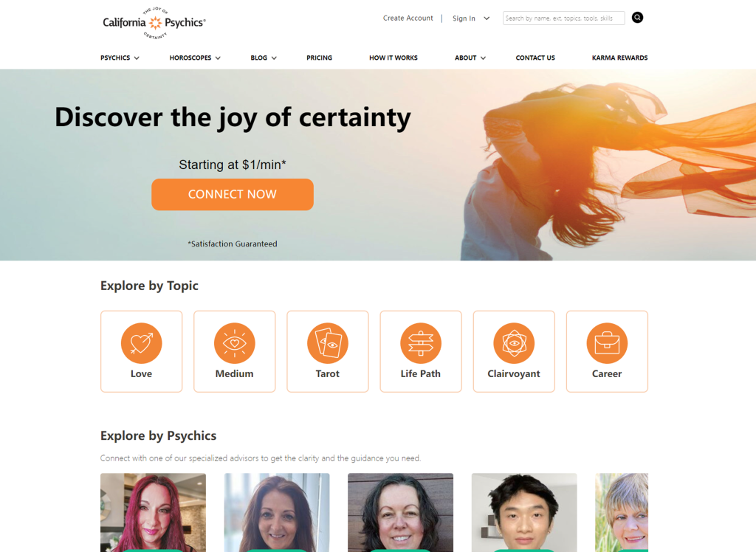Image resolution: width=756 pixels, height=552 pixels.
Task: Open the pink-haired psychic's photo
Action: click(153, 512)
